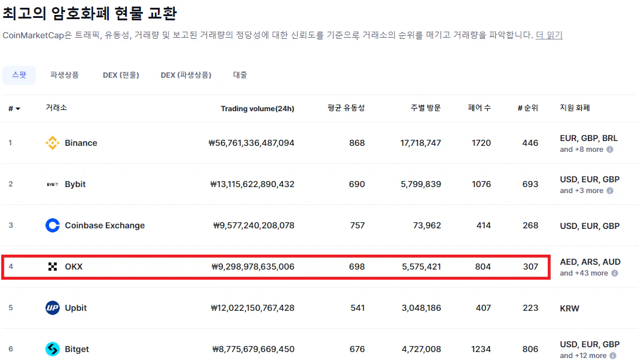Image resolution: width=638 pixels, height=364 pixels.
Task: Open info icon beside OKX's +43 more
Action: (615, 273)
